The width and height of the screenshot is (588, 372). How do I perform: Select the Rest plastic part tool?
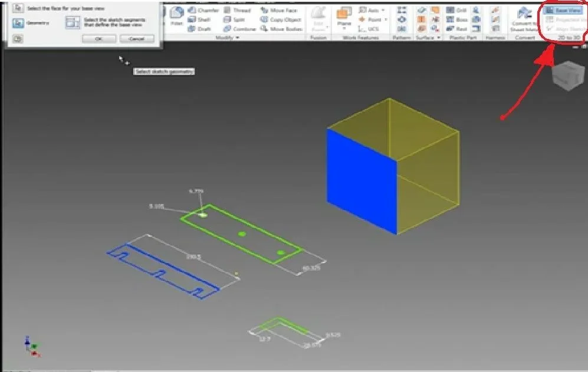coord(456,29)
